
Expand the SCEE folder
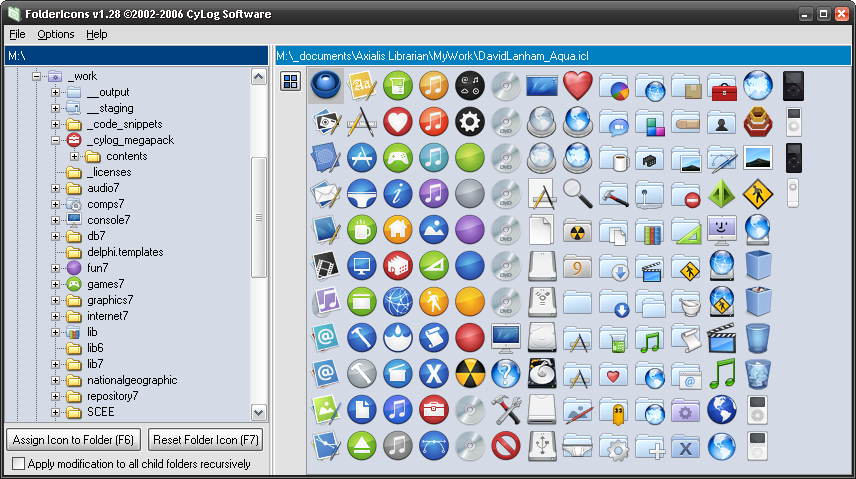[x=55, y=412]
